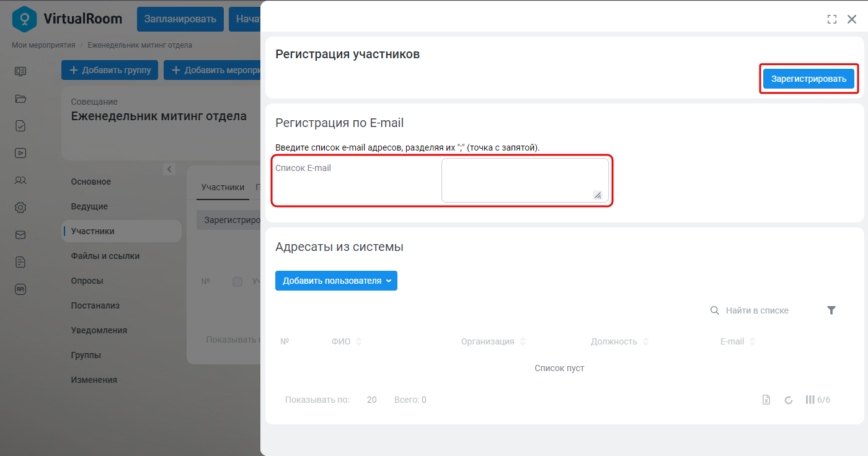Open the 'Основное' section
The height and width of the screenshot is (456, 868).
point(91,182)
